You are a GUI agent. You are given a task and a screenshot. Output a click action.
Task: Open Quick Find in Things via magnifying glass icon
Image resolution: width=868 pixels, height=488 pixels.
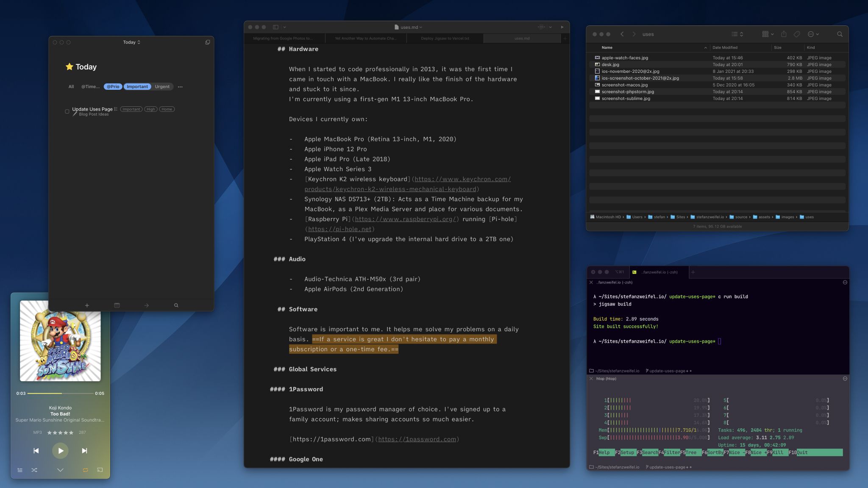[176, 305]
